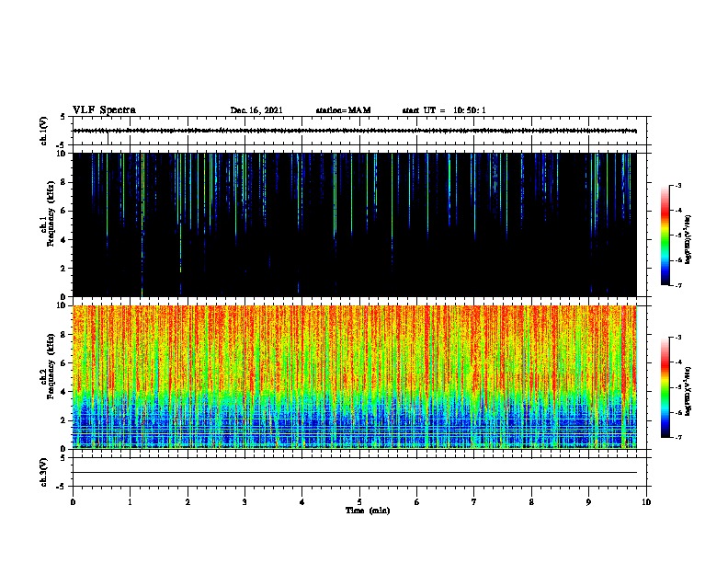Click the 'station=MAM' label
The height and width of the screenshot is (563, 728).
tap(343, 110)
